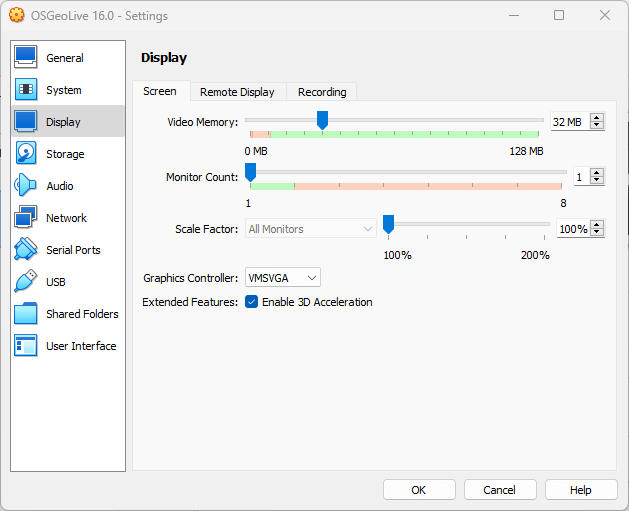Click the Cancel button

(500, 490)
